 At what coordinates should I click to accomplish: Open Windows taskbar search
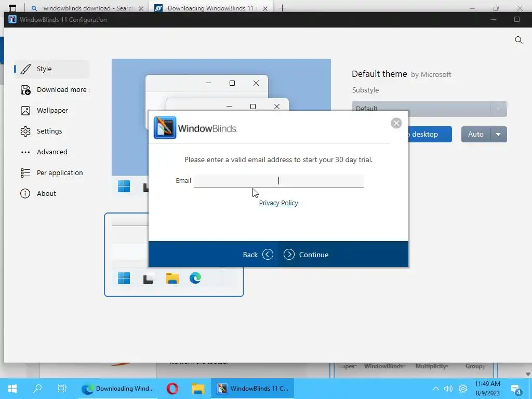coord(37,389)
